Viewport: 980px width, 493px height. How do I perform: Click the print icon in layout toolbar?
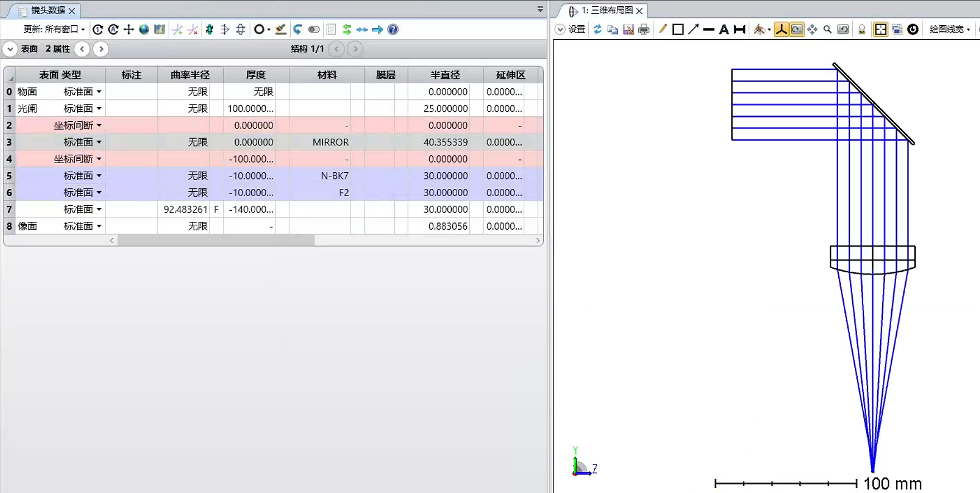point(644,30)
